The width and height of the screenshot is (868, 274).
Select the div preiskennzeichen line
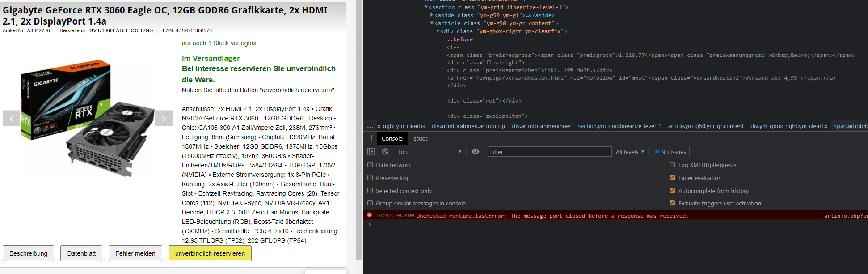(529, 70)
